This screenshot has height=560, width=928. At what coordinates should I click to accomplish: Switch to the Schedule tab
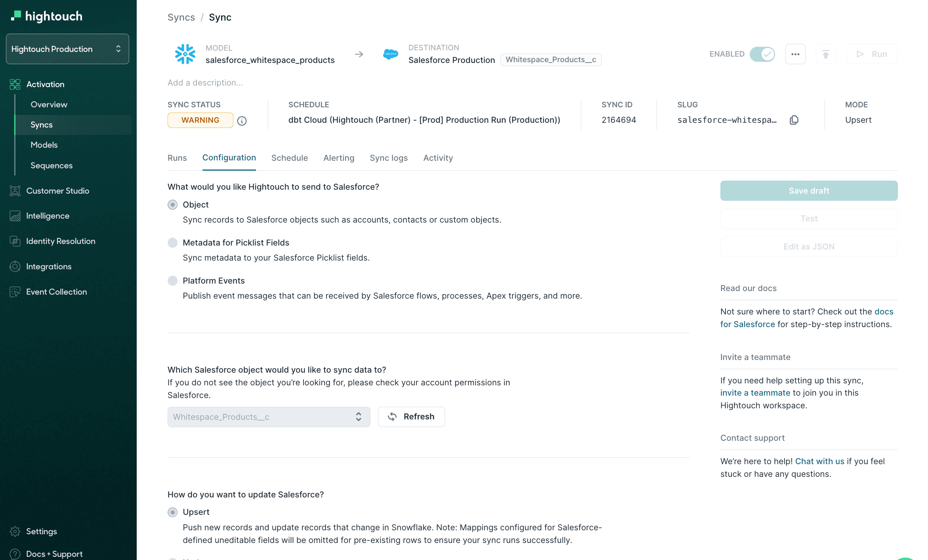click(289, 158)
